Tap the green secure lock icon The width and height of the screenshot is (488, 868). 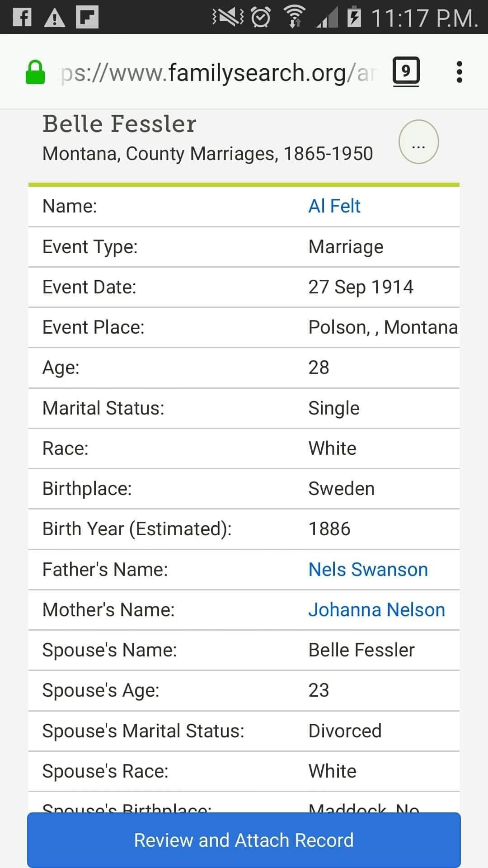[x=35, y=72]
